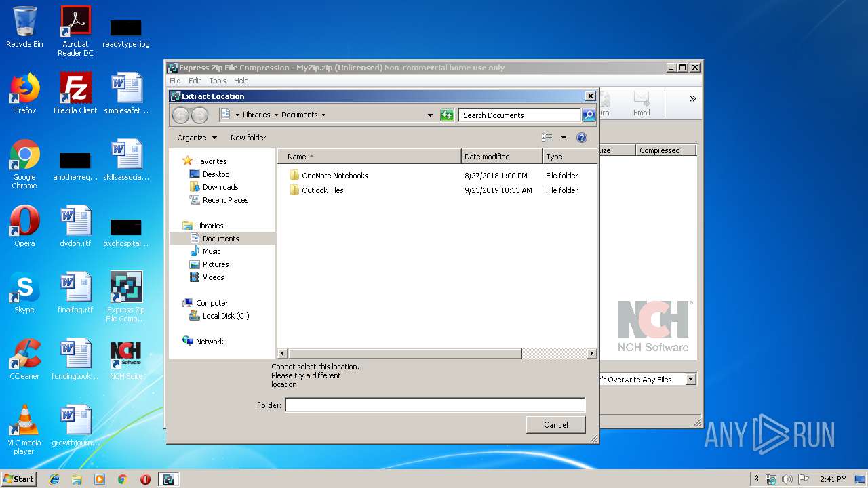Screen dimensions: 868x488
Task: Open the Express Zip File Compression desktop shortcut
Action: (126, 298)
